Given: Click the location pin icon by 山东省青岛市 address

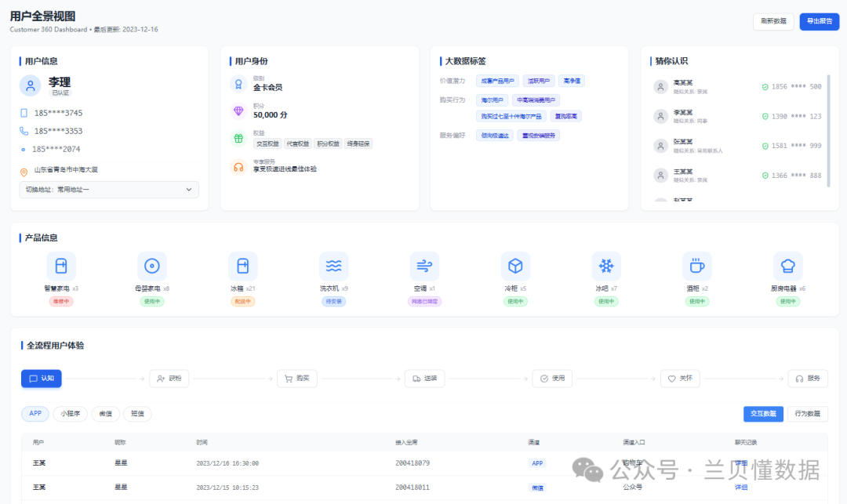Looking at the screenshot, I should pos(24,172).
